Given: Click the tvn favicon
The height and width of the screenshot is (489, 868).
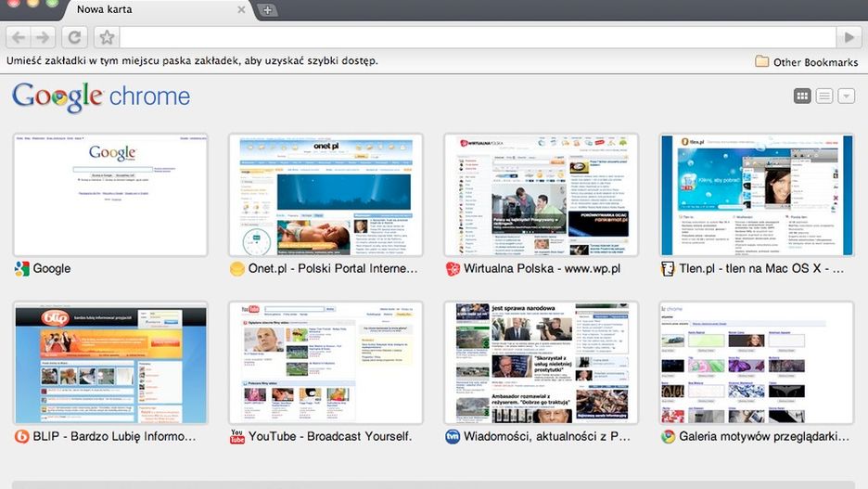Looking at the screenshot, I should pyautogui.click(x=453, y=437).
